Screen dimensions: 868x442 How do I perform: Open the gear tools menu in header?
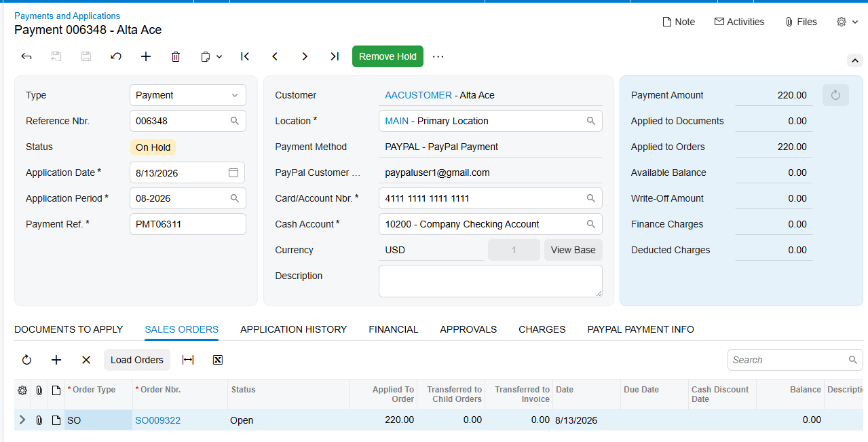(x=848, y=22)
